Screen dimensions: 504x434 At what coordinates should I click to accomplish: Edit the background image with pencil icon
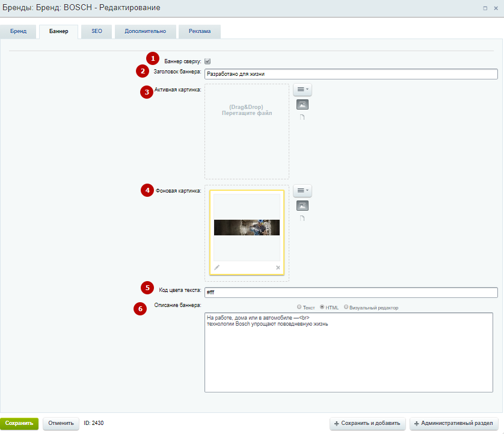click(x=217, y=267)
